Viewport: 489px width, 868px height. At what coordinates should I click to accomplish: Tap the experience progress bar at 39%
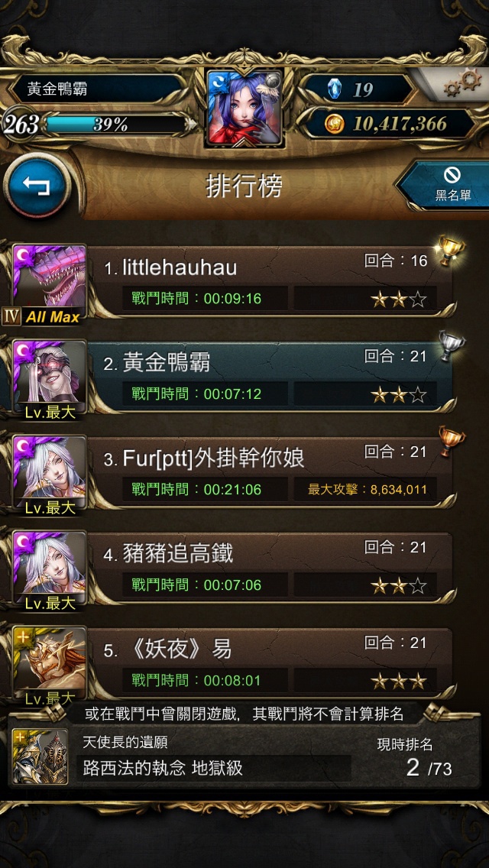(114, 125)
